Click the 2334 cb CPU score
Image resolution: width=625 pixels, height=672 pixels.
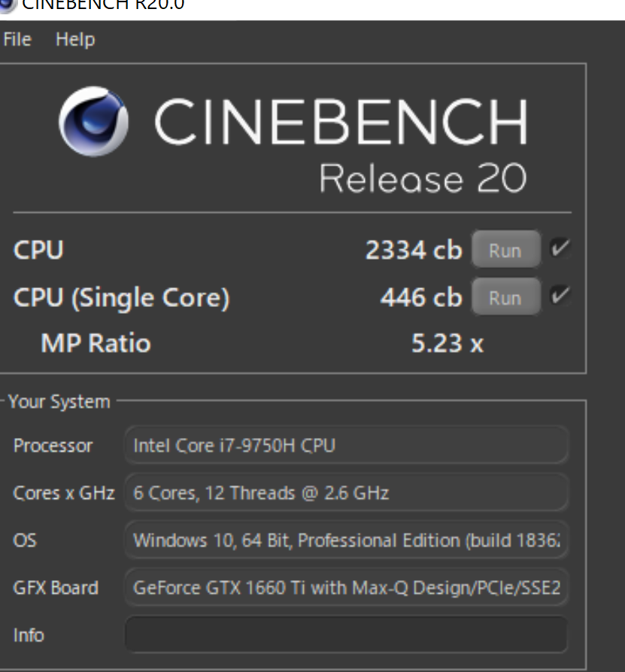click(414, 250)
